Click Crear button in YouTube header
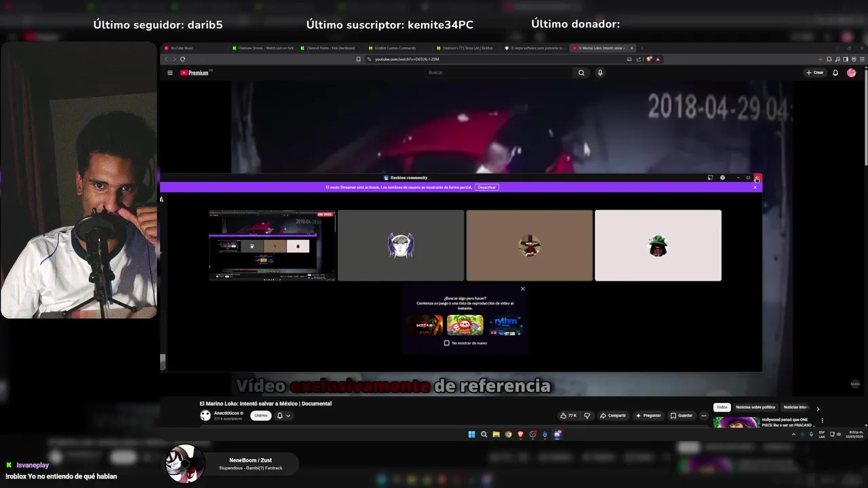Screen dimensions: 868x488 coord(815,73)
